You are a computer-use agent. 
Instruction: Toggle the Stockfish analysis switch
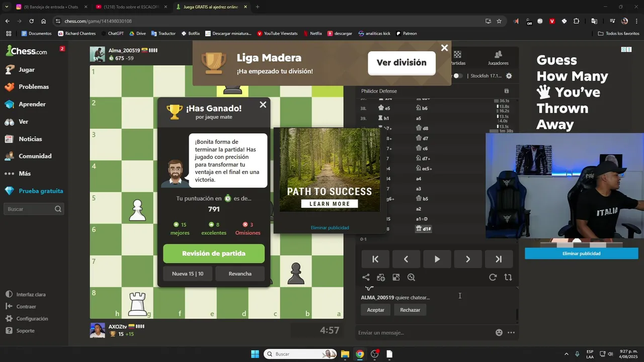pyautogui.click(x=458, y=76)
